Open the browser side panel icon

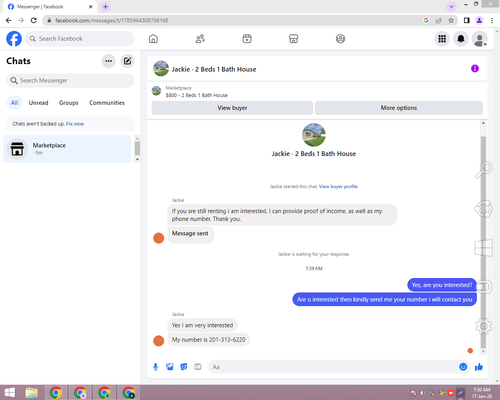pyautogui.click(x=467, y=20)
